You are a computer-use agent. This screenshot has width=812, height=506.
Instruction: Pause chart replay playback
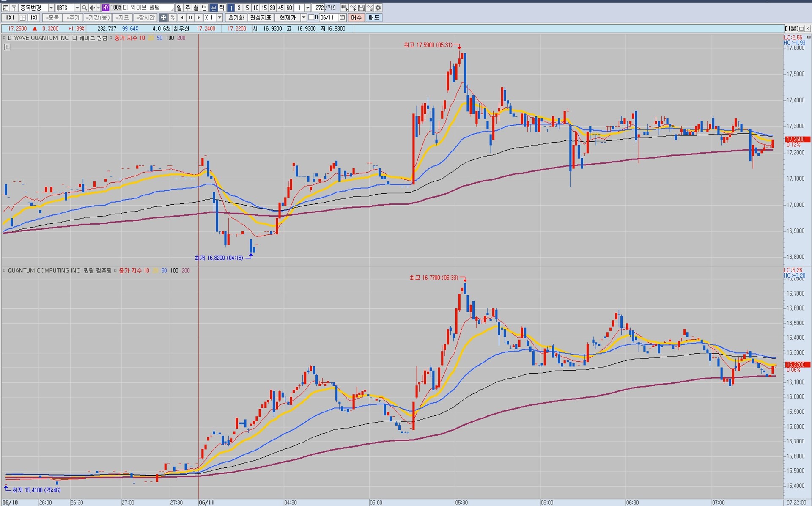(190, 18)
